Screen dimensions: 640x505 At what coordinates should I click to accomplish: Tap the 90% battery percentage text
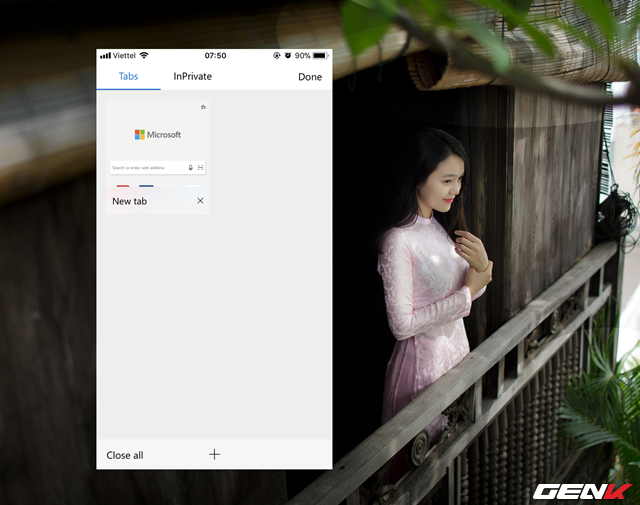coord(302,56)
